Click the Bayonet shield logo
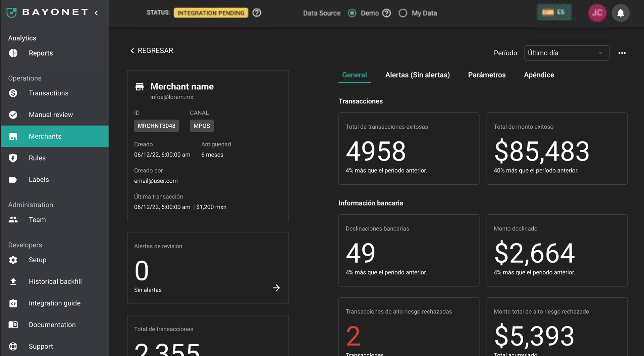Image resolution: width=644 pixels, height=356 pixels. [x=12, y=12]
